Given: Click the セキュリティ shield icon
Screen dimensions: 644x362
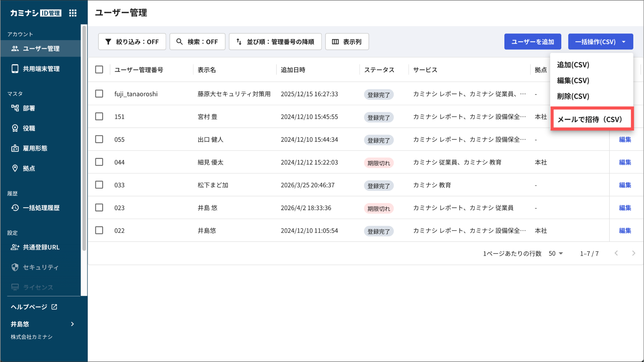Looking at the screenshot, I should click(x=15, y=267).
